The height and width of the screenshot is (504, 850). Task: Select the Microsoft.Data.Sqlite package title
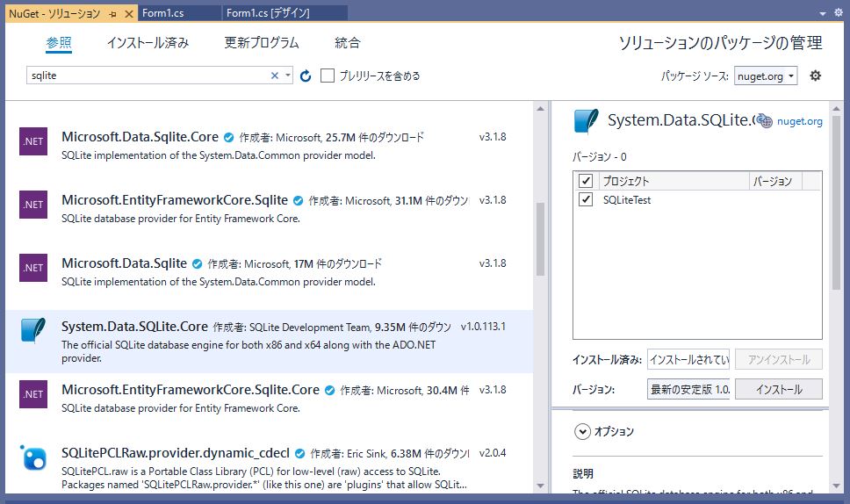124,263
